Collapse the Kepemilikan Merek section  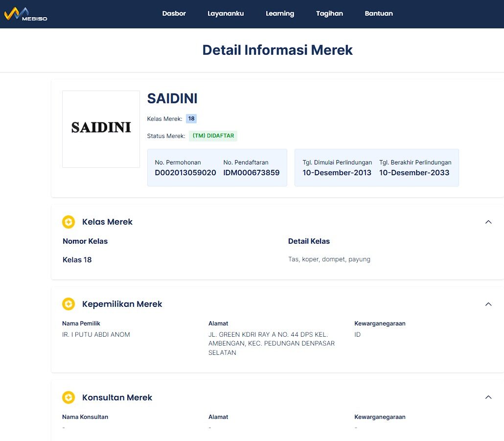488,304
